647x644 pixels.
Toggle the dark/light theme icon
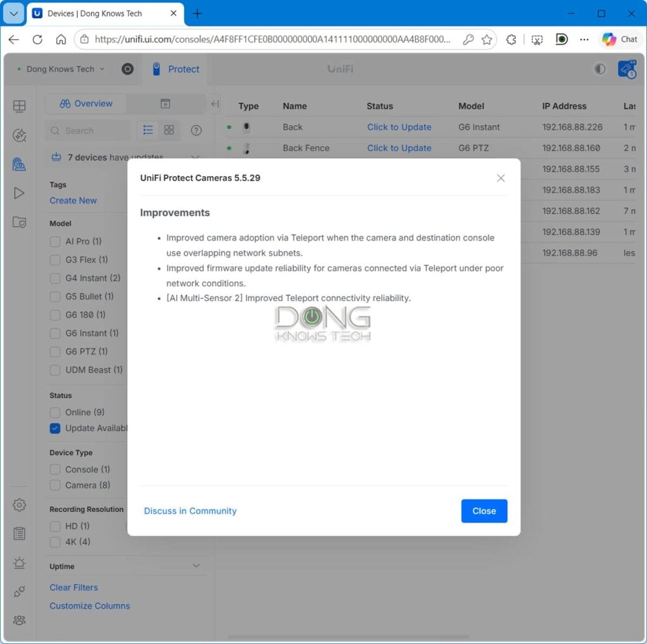[x=600, y=69]
